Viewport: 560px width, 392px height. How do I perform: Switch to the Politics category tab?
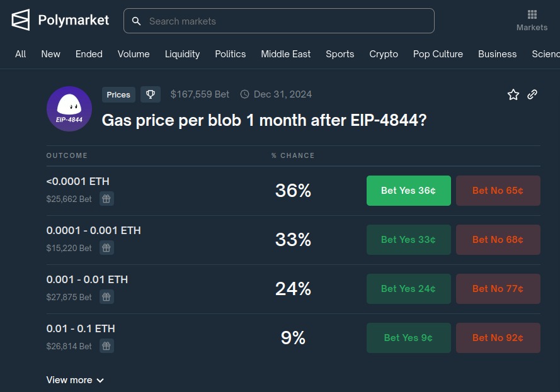231,54
